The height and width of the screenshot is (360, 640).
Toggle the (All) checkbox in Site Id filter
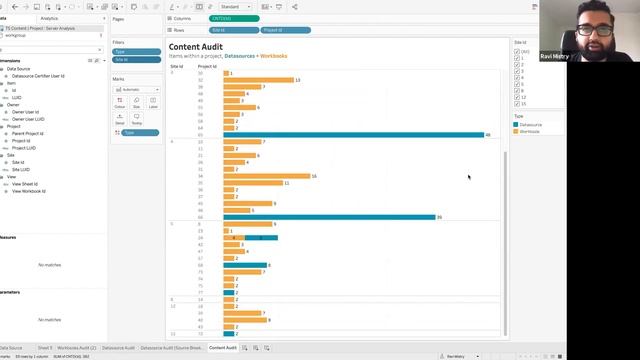click(x=517, y=52)
